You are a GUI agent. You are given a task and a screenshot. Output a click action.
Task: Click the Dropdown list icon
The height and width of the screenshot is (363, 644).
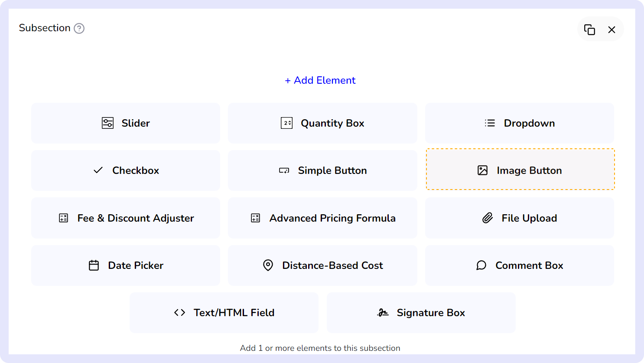point(490,123)
